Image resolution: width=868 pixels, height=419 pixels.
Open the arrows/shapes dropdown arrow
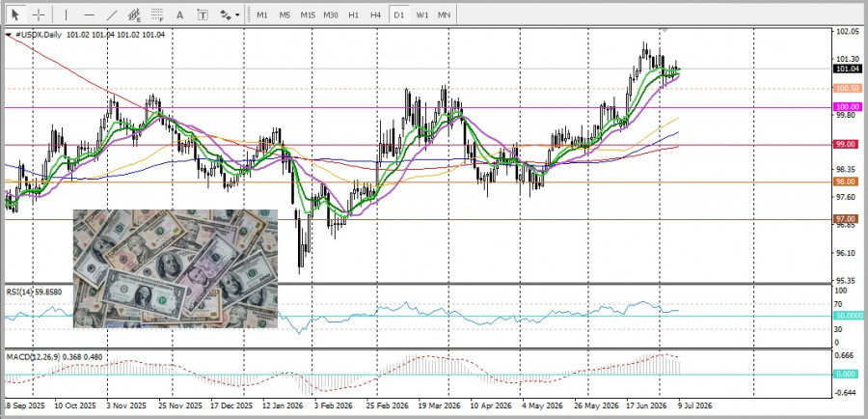[237, 15]
